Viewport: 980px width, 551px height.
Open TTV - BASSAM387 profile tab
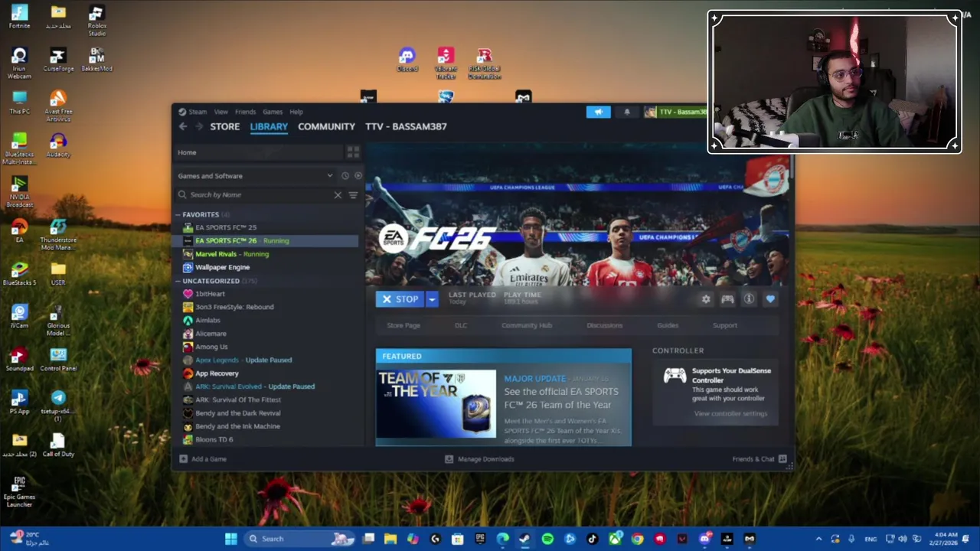point(406,126)
